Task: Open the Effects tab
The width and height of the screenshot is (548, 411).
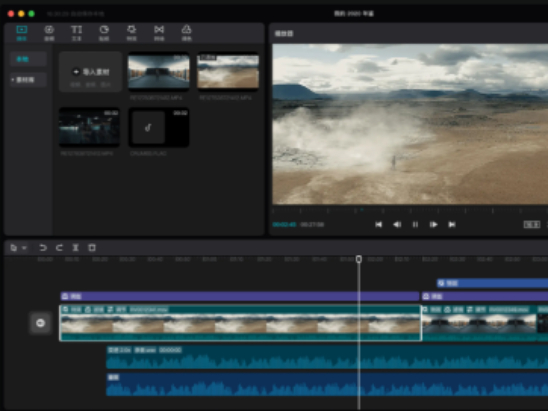Action: click(131, 33)
